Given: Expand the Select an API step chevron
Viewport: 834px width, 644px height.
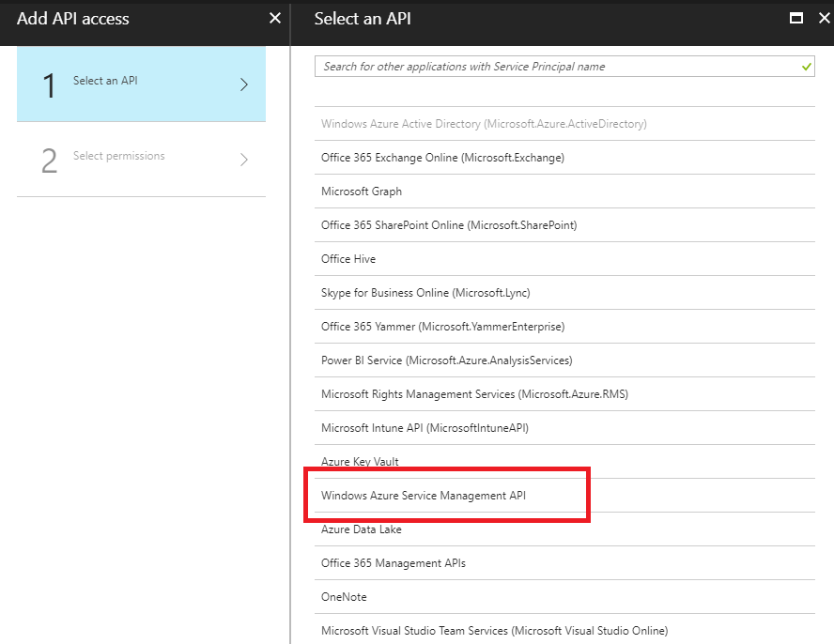Looking at the screenshot, I should 244,84.
